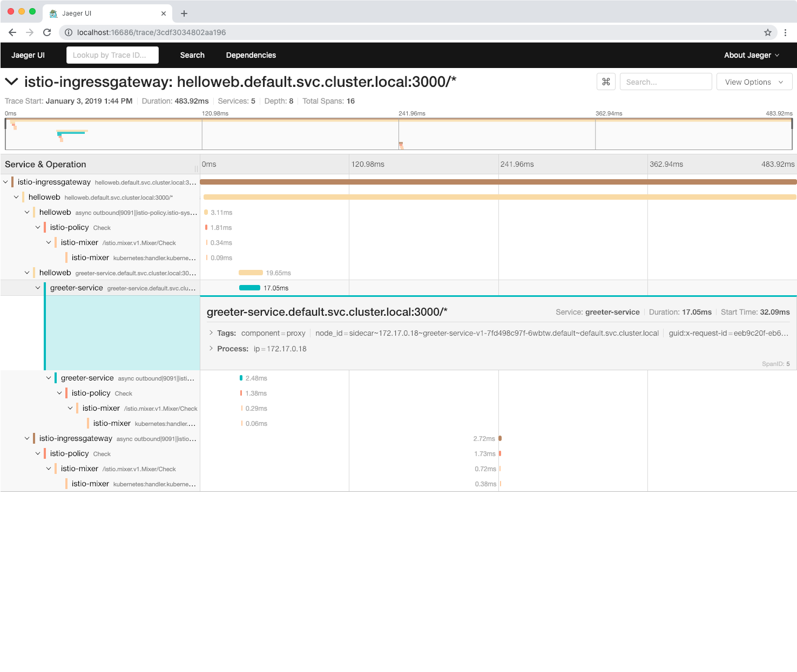Focus the Lookup by Trace ID field
This screenshot has width=797, height=672.
pyautogui.click(x=112, y=55)
